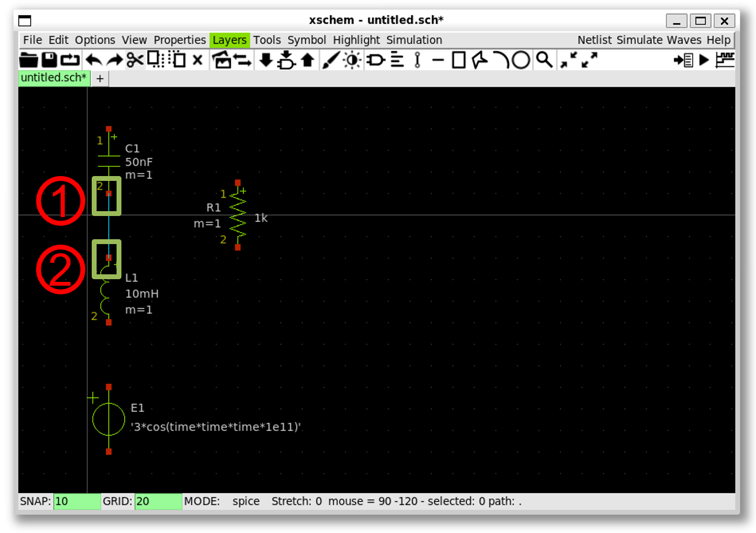Screen dimensions: 756x533
Task: Click the Save floppy disk icon
Action: click(x=49, y=60)
